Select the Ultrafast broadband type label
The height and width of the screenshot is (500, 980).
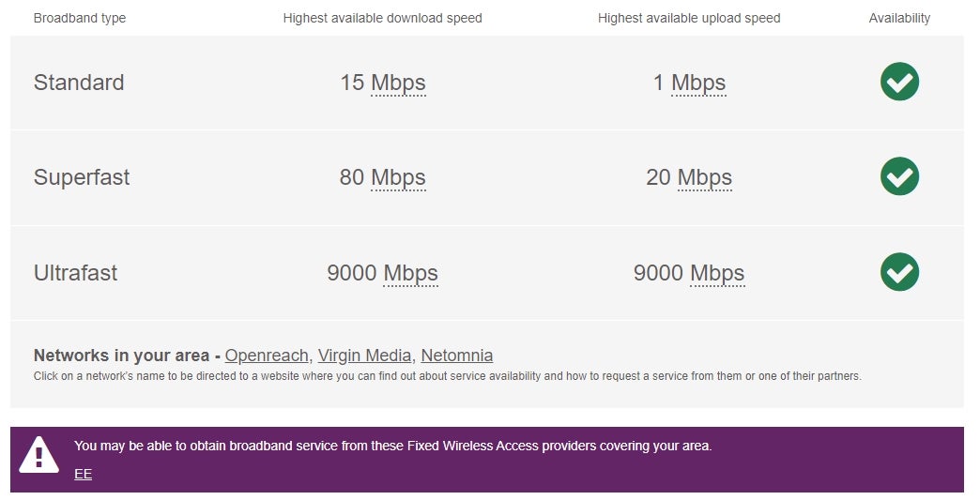(76, 273)
